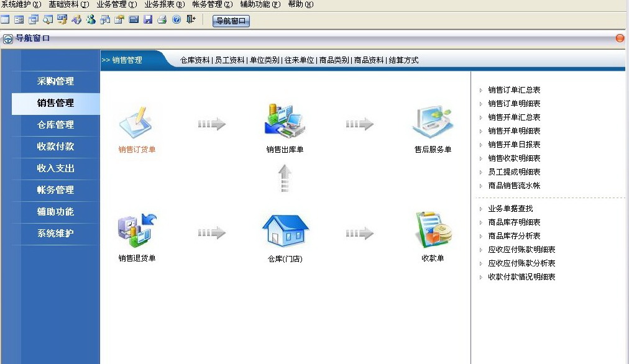The height and width of the screenshot is (364, 629).
Task: Select 收入支出 in the sidebar
Action: tap(55, 168)
